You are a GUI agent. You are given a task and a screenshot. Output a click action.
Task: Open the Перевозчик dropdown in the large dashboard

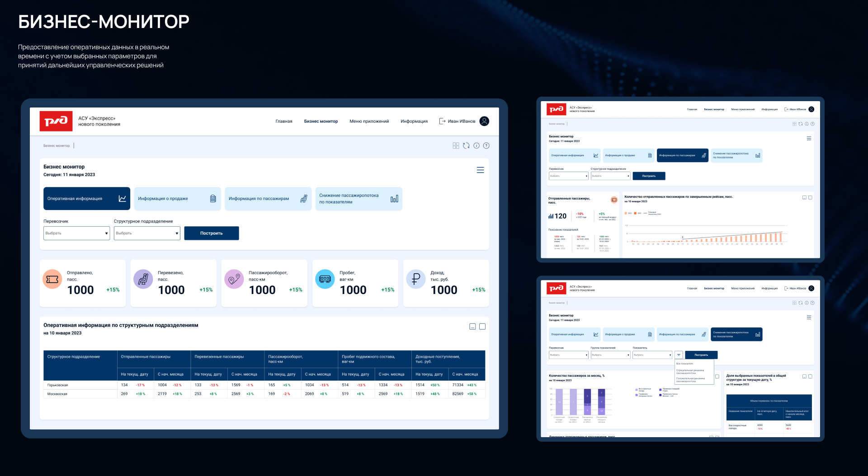coord(77,233)
